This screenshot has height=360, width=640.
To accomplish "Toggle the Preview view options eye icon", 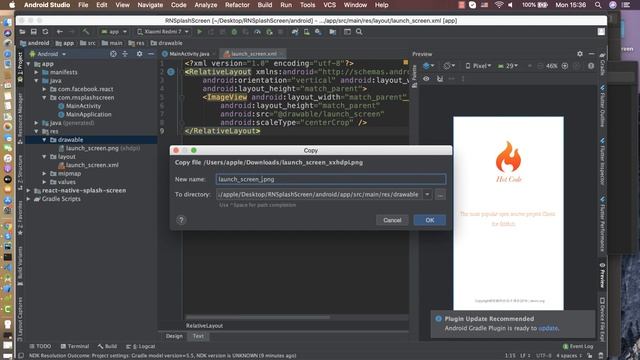I will point(426,79).
